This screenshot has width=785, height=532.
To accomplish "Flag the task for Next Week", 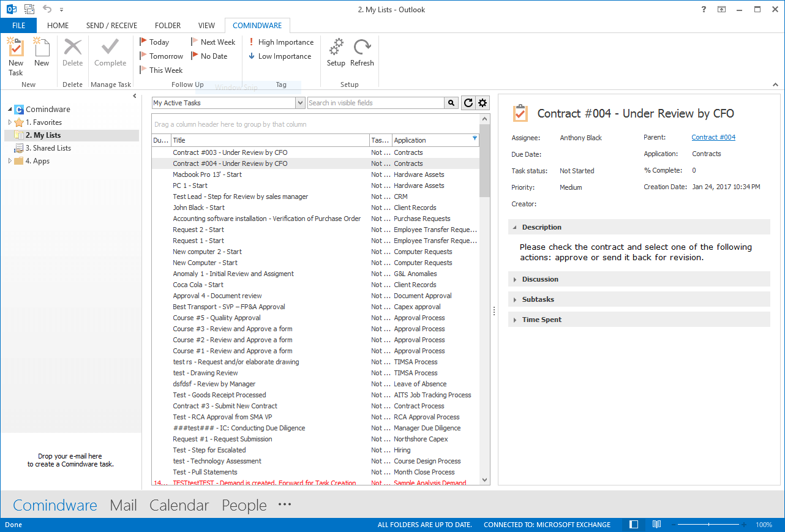I will 213,42.
